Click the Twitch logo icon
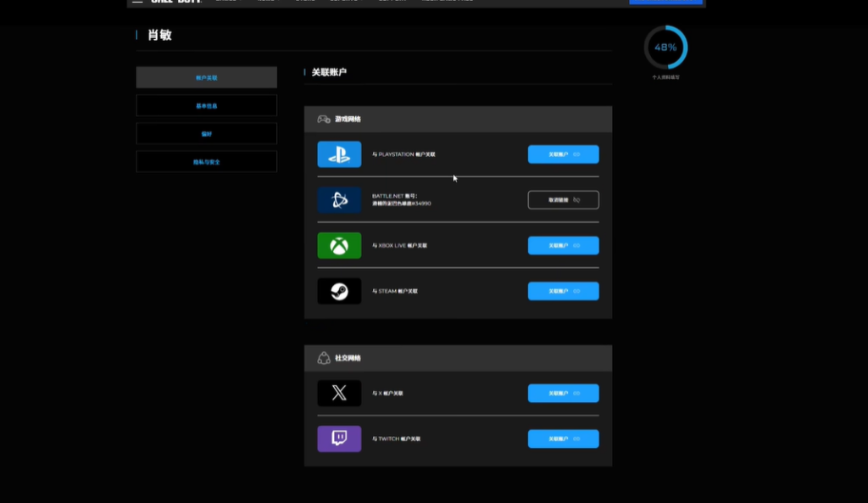 tap(339, 439)
